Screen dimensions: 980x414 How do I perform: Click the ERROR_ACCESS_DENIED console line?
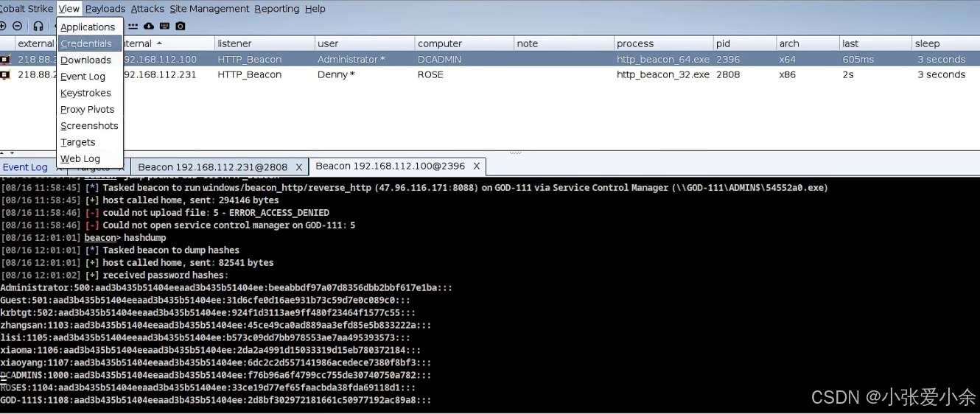click(x=165, y=213)
